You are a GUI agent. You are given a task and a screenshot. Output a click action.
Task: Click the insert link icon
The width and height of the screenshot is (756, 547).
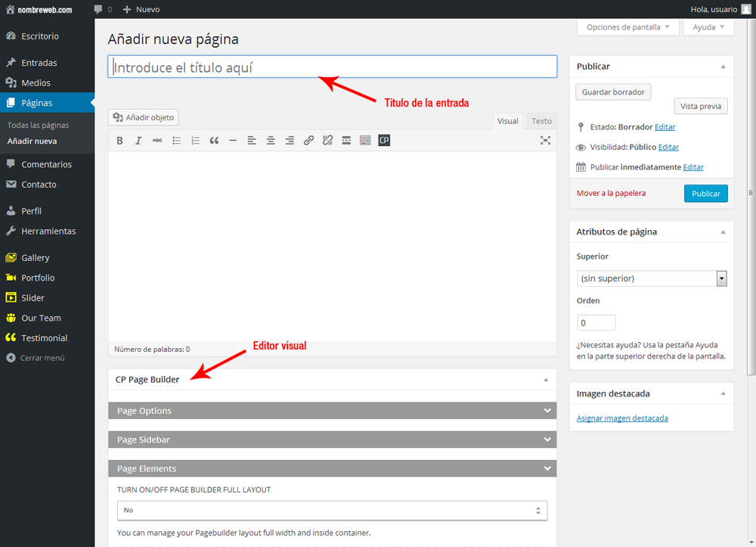tap(308, 141)
